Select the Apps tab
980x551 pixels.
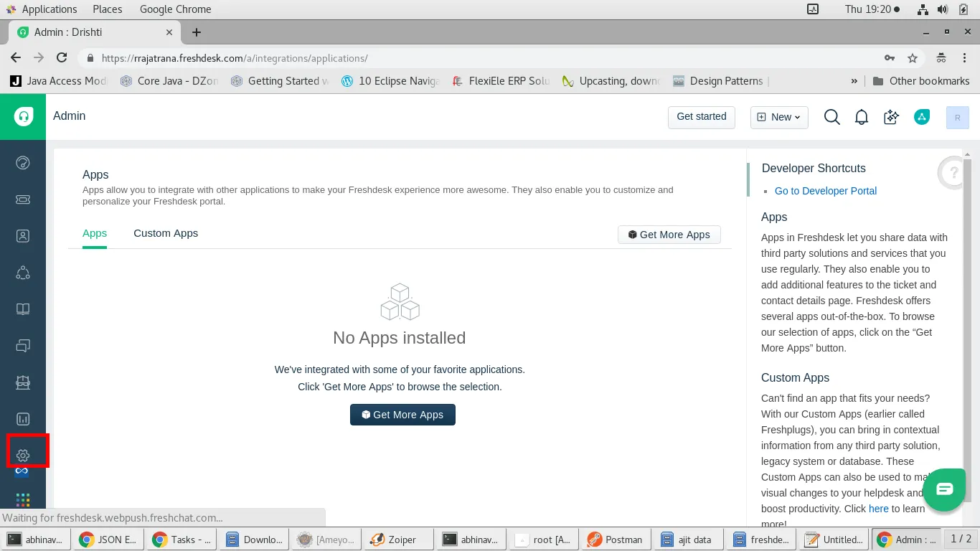pyautogui.click(x=95, y=233)
